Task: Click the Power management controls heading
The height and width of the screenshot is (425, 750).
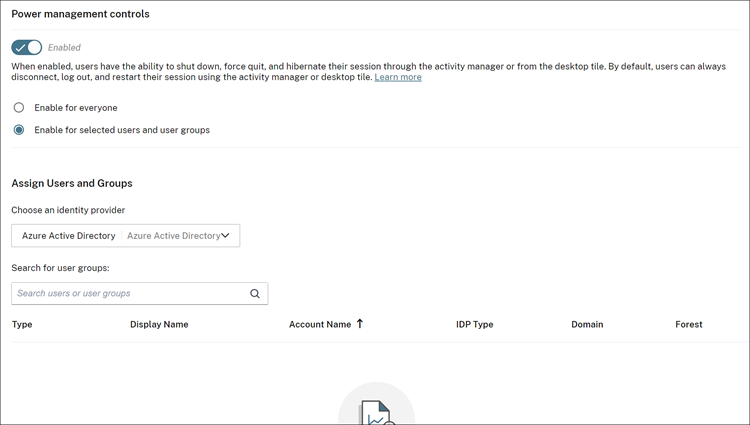Action: (80, 14)
